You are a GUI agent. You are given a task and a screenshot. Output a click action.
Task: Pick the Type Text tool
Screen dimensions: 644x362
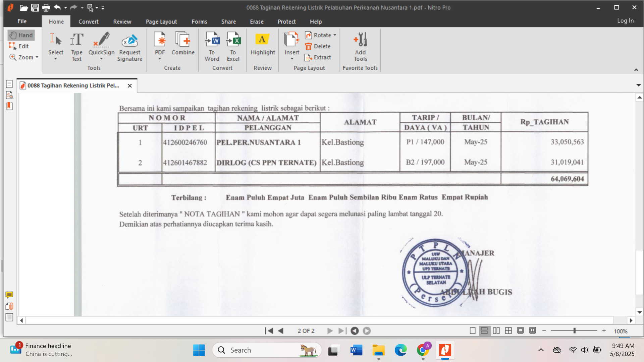pos(76,46)
